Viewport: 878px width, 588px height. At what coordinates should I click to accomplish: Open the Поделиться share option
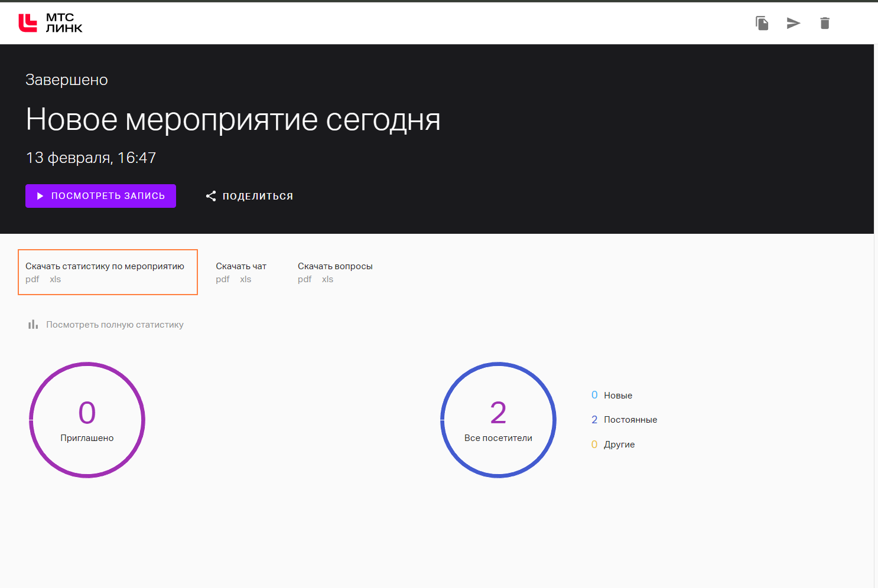[257, 196]
